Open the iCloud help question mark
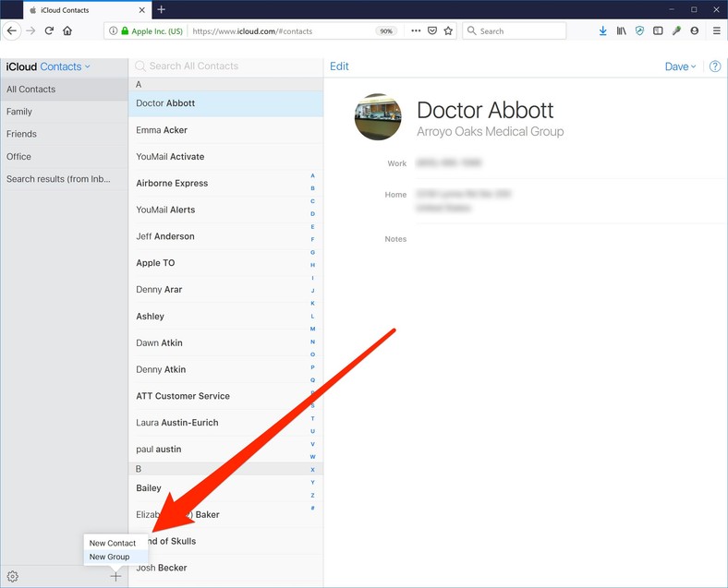728x588 pixels. click(x=715, y=66)
